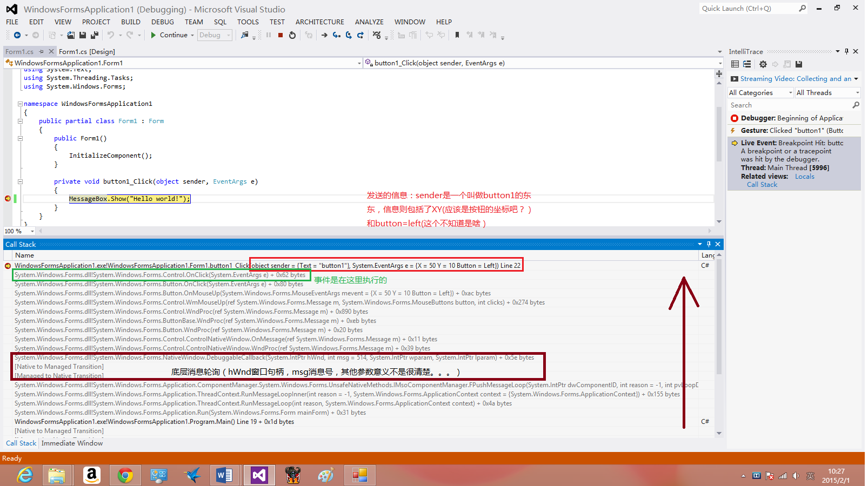Open the BUILD menu
The height and width of the screenshot is (486, 868).
coord(131,22)
